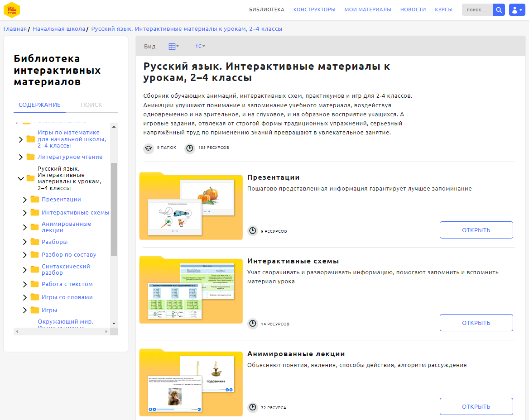Expand the «Игры со словами» folder
The image size is (529, 420).
tap(25, 297)
